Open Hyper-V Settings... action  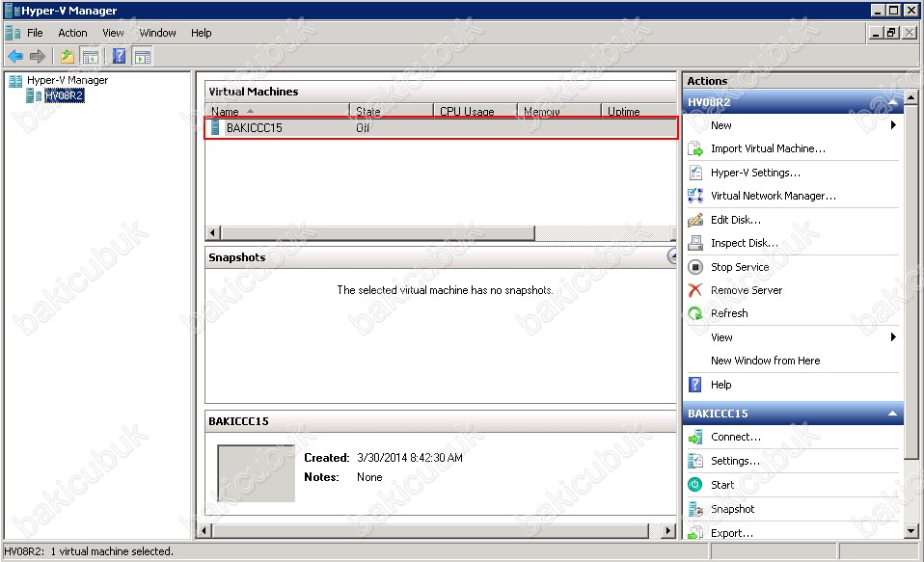[755, 173]
